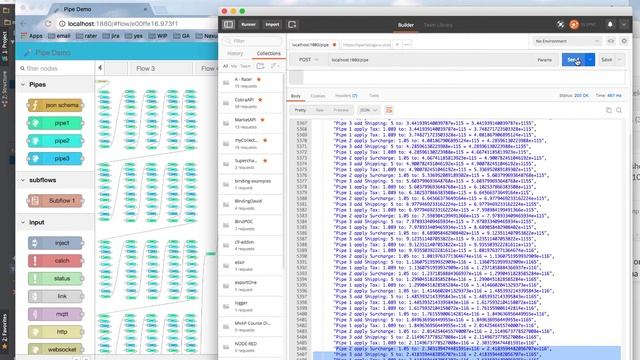640x360 pixels.
Task: Open the header dropdown beside the bell
Action: tap(624, 25)
